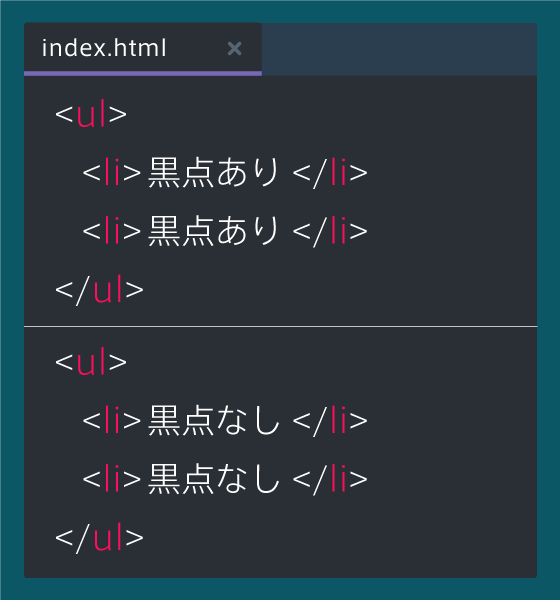Screen dimensions: 560x600
Task: Click the first 黒点なし list item text
Action: click(214, 420)
